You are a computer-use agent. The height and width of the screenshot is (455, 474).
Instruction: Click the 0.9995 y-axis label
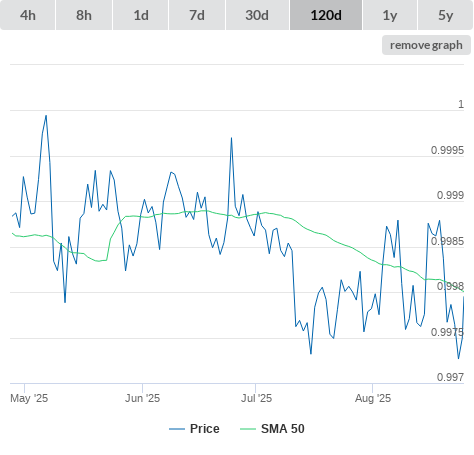447,150
